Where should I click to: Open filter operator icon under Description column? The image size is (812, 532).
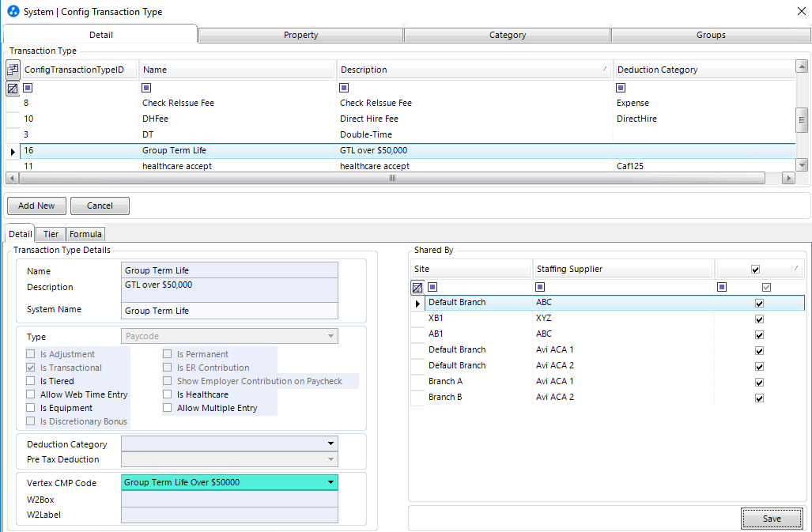[x=344, y=88]
